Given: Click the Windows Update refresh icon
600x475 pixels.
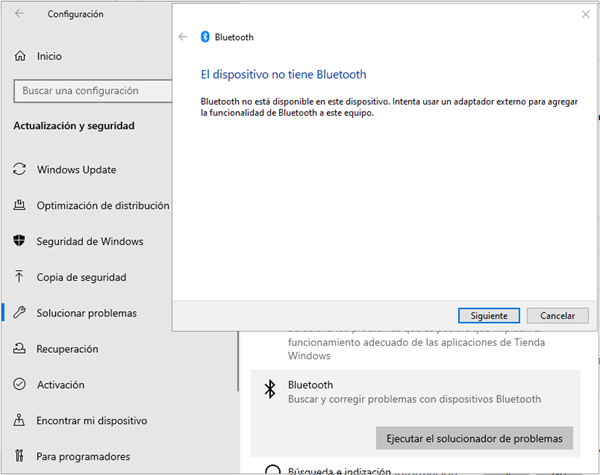Looking at the screenshot, I should click(x=20, y=169).
